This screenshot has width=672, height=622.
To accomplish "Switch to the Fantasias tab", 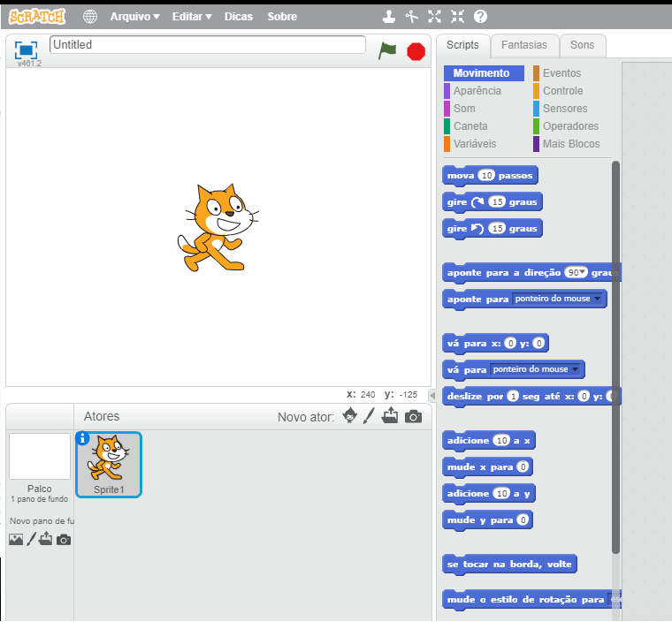I will tap(523, 45).
